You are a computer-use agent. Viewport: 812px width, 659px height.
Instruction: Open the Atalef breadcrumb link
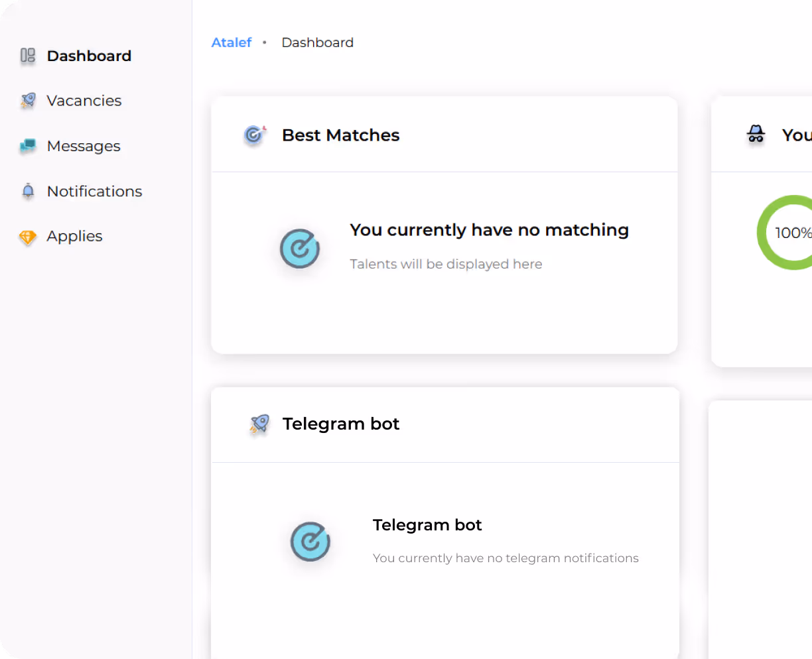point(232,42)
